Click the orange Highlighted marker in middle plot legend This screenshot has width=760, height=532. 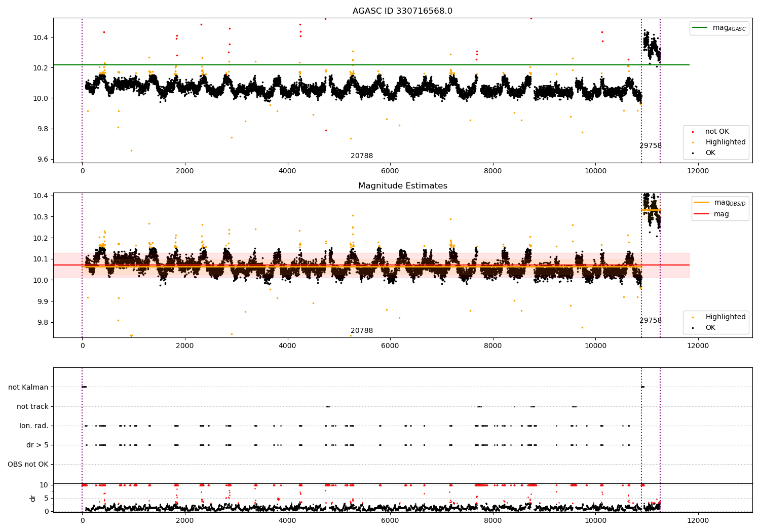pos(693,317)
